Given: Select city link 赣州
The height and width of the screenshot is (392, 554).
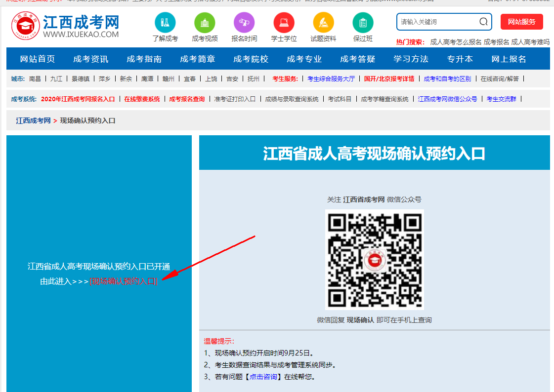Looking at the screenshot, I should point(169,78).
